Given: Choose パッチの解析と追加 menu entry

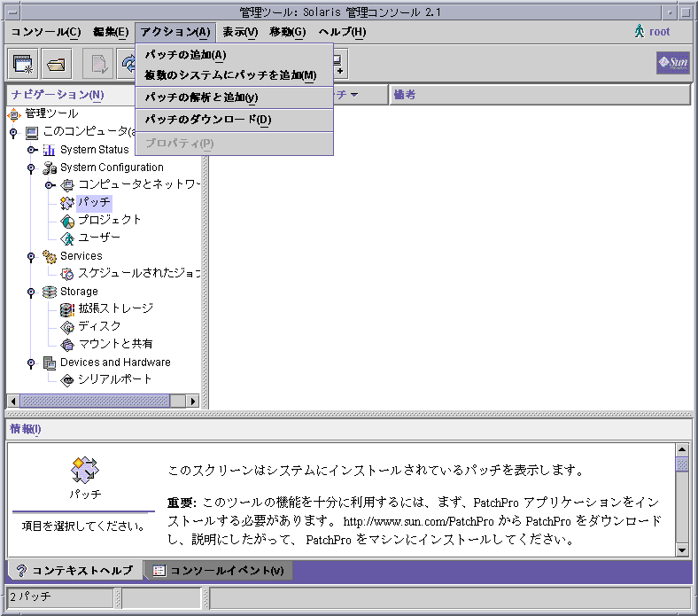Looking at the screenshot, I should (234, 97).
